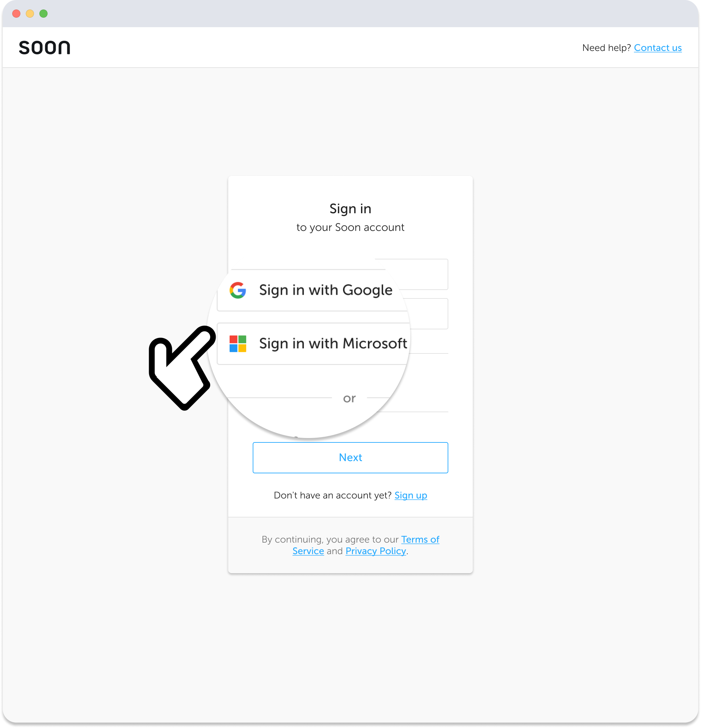Click the black pointing arrow graphic

(x=182, y=368)
